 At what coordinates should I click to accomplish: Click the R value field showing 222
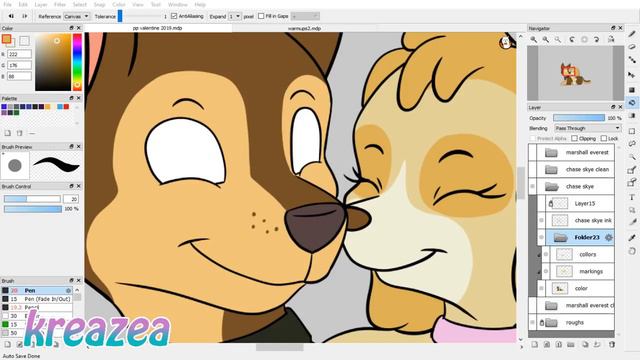click(19, 54)
